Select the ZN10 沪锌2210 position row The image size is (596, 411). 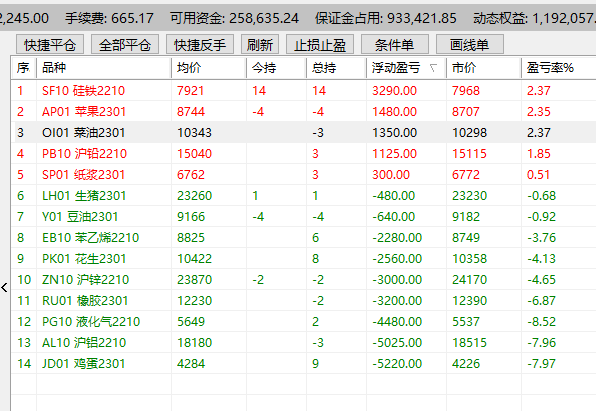(303, 279)
